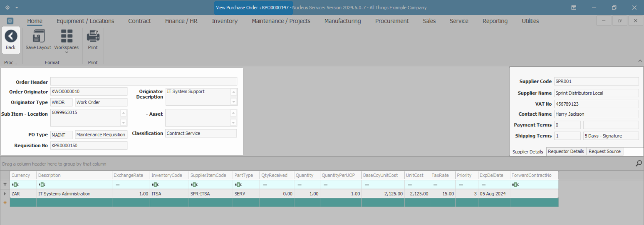Screen dimensions: 644x225
Task: Click the Classification field Contract Service
Action: pos(201,133)
